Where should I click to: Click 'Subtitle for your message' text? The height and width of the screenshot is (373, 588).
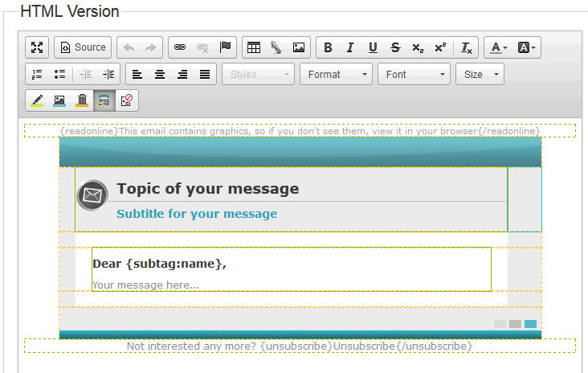click(197, 214)
